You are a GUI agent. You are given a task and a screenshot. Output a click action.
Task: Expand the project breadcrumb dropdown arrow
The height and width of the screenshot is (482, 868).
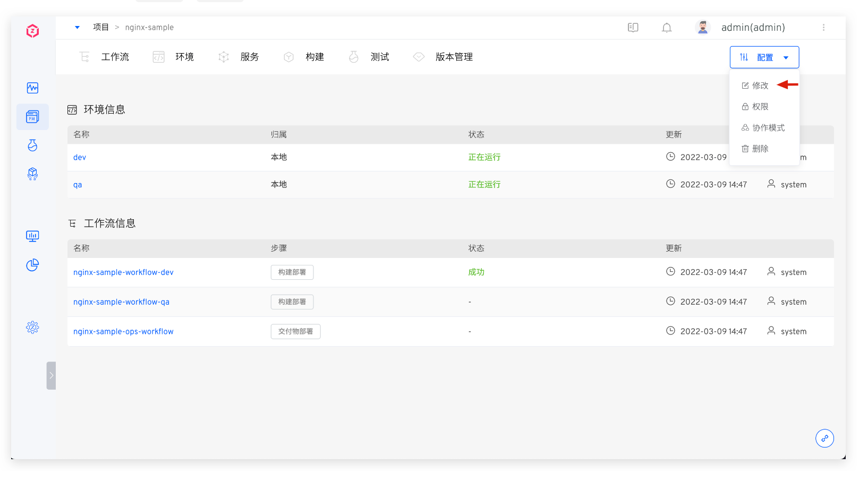click(x=78, y=28)
